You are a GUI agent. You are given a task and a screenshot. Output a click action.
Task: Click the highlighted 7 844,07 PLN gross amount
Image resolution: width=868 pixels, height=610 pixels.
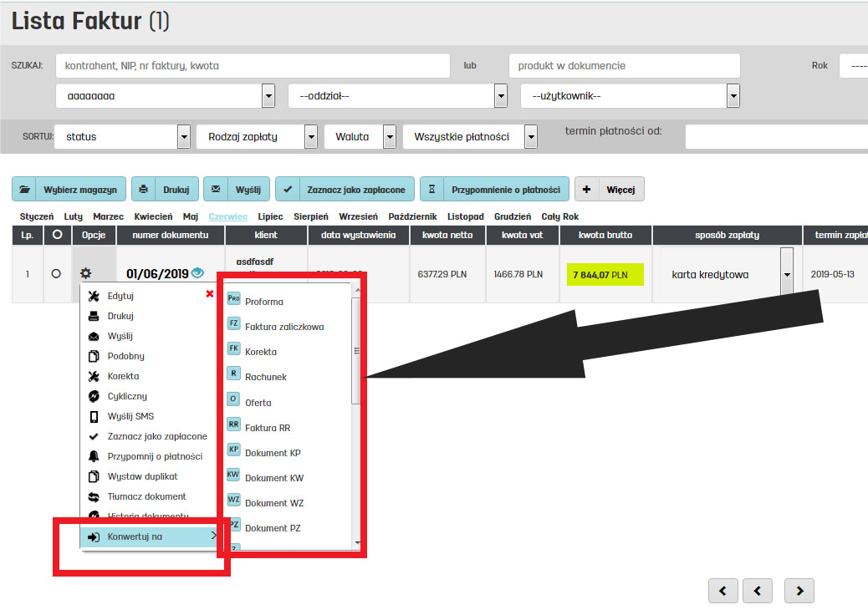point(605,274)
